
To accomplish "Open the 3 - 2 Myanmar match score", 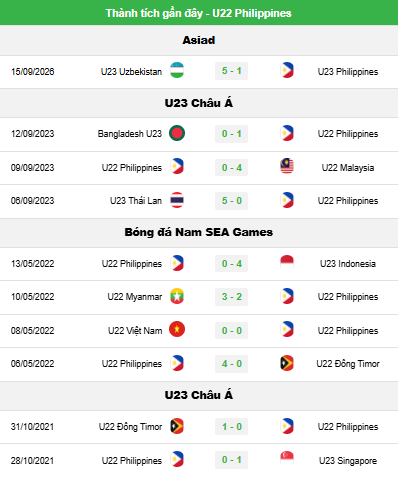I will click(x=232, y=297).
